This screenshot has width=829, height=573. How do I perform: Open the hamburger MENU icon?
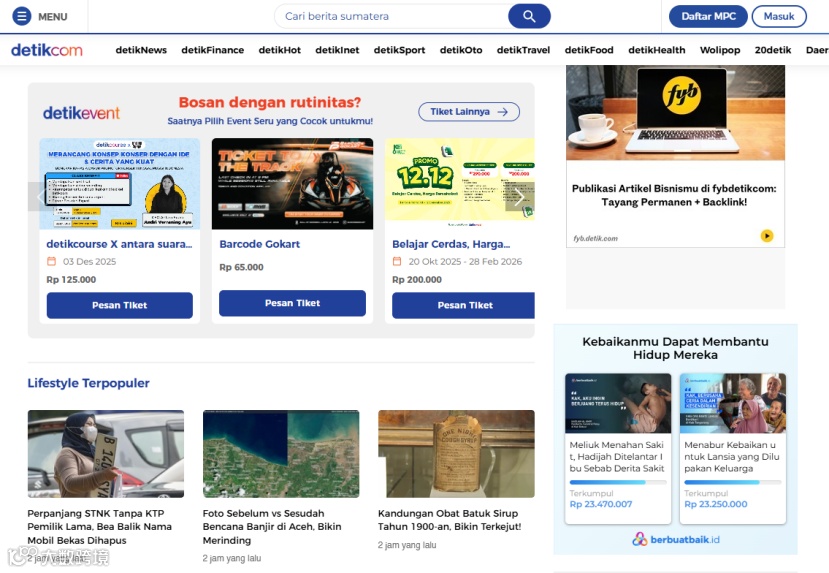22,16
